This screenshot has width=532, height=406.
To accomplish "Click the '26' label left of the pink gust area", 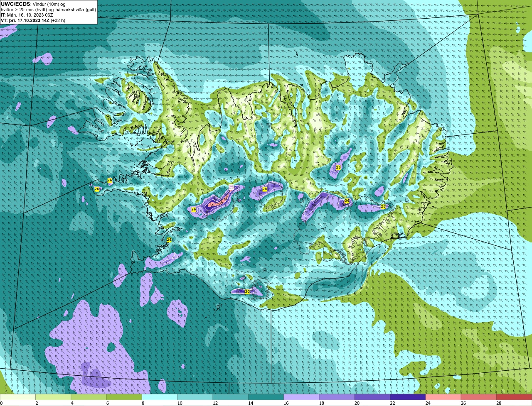I will point(194,210).
